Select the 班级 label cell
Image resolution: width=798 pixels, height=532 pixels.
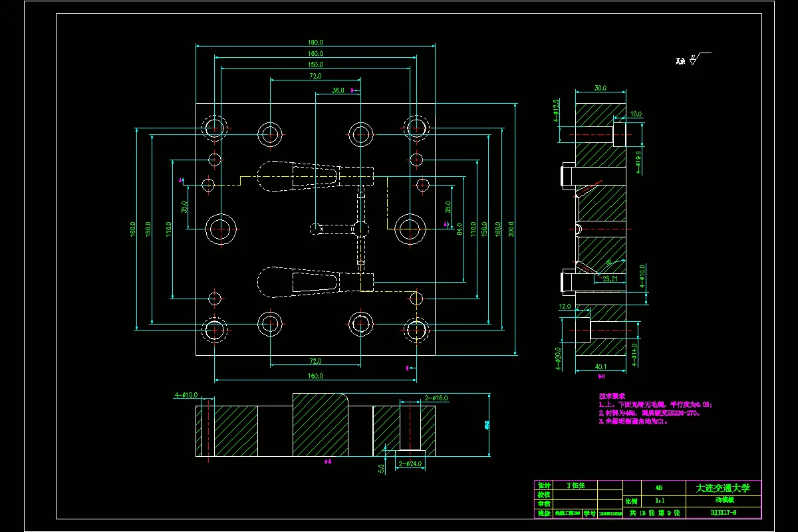[544, 513]
